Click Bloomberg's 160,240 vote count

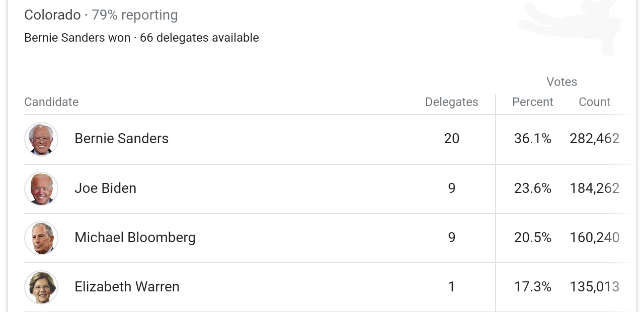[594, 237]
